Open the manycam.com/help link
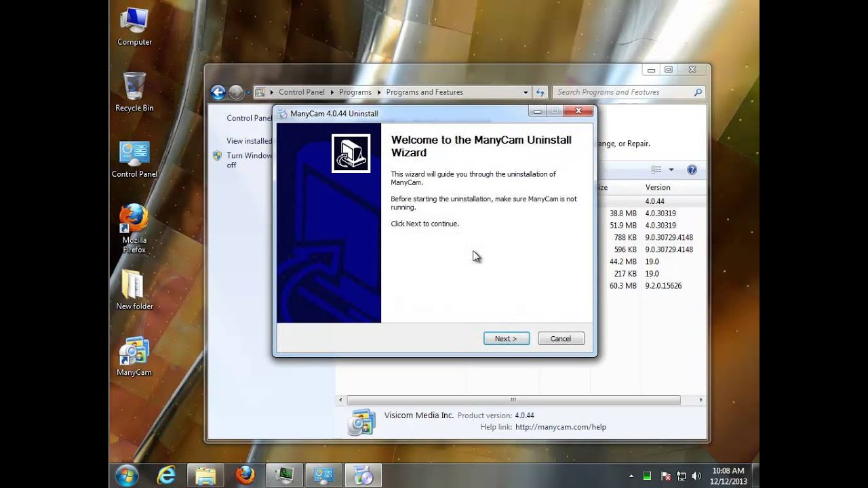Image resolution: width=868 pixels, height=488 pixels. point(561,427)
